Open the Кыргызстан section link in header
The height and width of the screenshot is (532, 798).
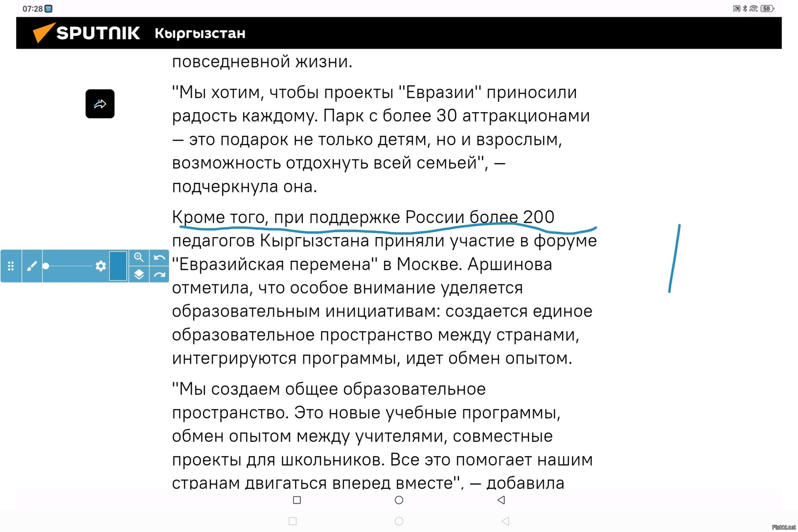200,34
